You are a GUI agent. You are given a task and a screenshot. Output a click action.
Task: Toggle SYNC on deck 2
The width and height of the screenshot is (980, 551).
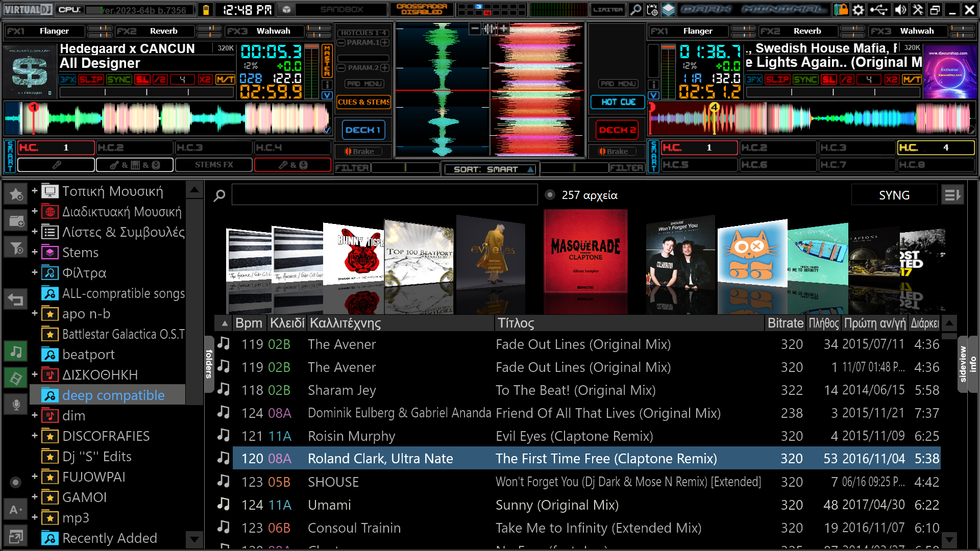coord(805,79)
